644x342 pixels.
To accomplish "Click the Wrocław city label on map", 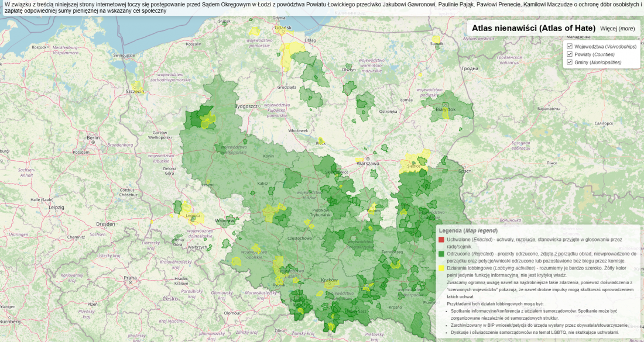I will tap(225, 221).
